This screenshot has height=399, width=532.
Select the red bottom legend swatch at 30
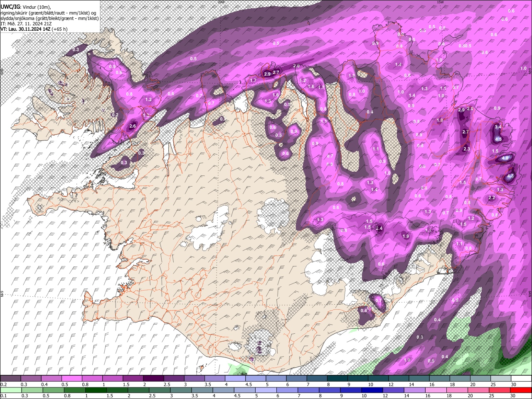(x=521, y=390)
